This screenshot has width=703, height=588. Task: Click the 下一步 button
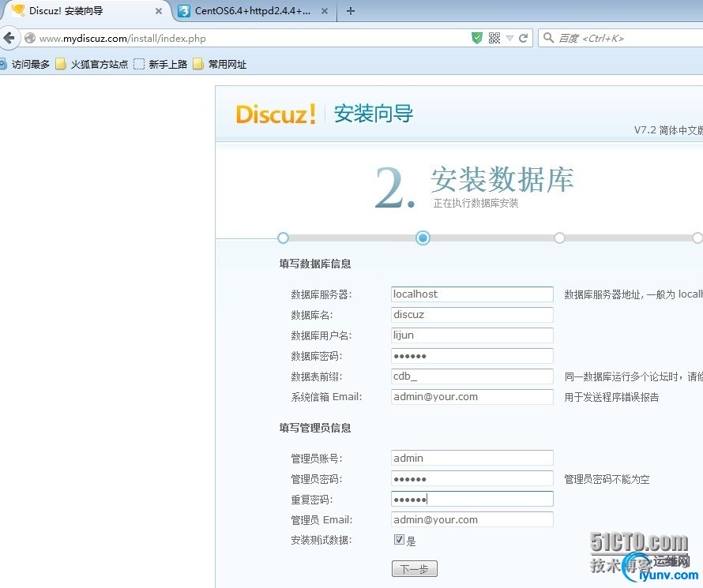(414, 569)
